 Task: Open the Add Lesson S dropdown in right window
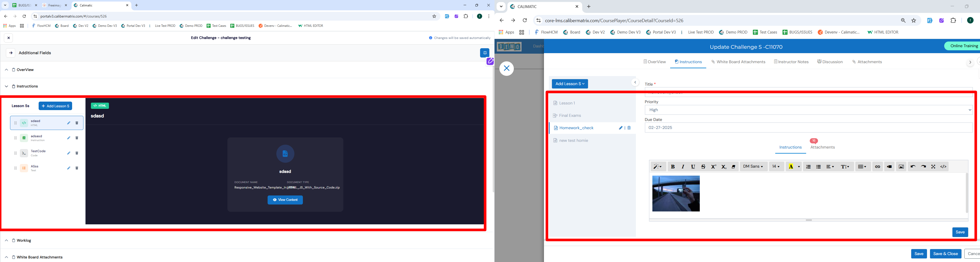(570, 84)
